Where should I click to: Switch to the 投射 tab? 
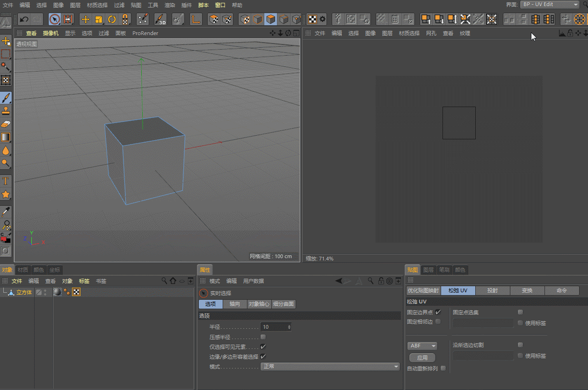492,290
